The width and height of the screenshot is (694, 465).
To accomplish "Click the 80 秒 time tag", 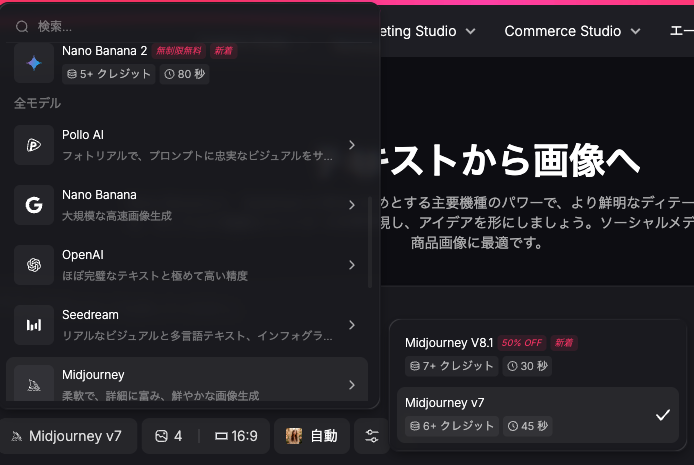I will (184, 74).
